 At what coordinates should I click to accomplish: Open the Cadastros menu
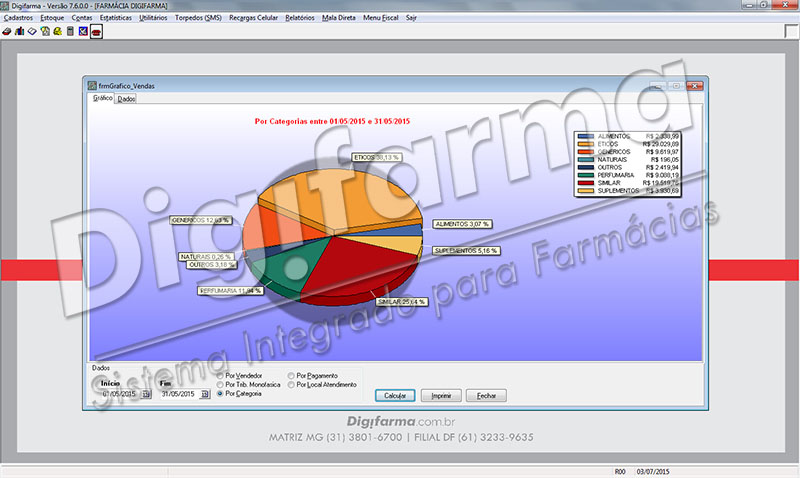18,18
